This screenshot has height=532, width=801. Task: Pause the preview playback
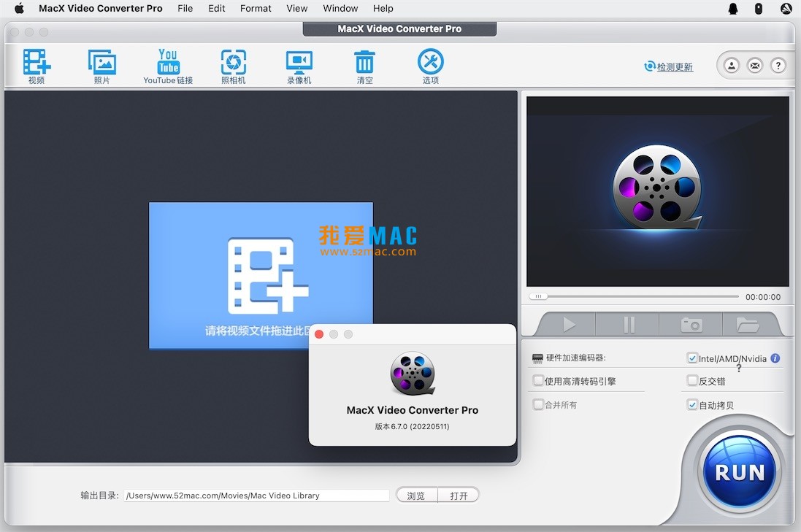[629, 324]
